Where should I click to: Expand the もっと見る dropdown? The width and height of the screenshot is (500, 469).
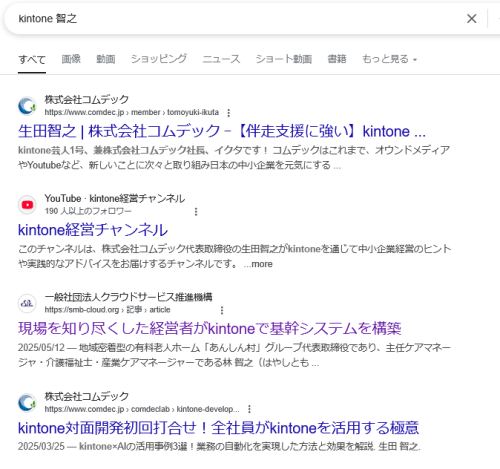pos(389,59)
